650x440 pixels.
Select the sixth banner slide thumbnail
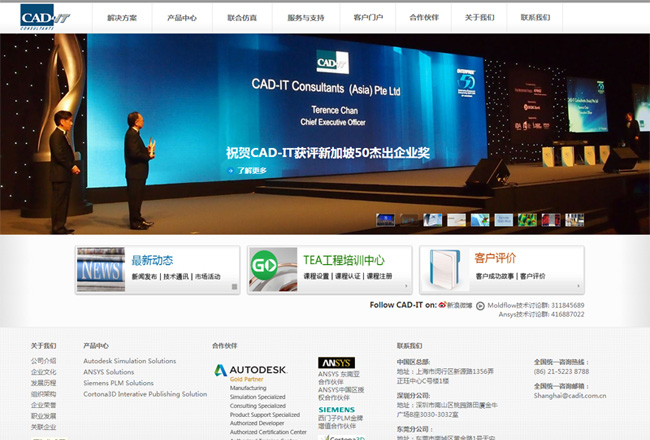(x=504, y=220)
